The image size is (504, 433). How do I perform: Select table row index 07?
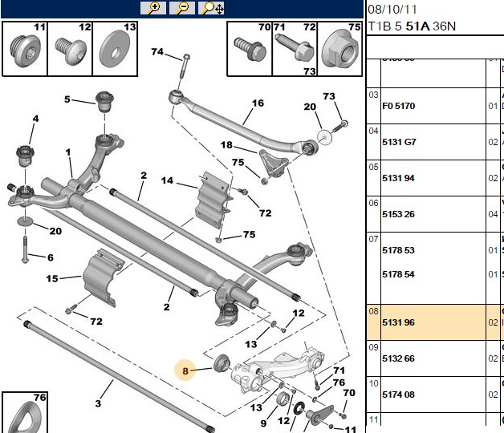pos(373,239)
